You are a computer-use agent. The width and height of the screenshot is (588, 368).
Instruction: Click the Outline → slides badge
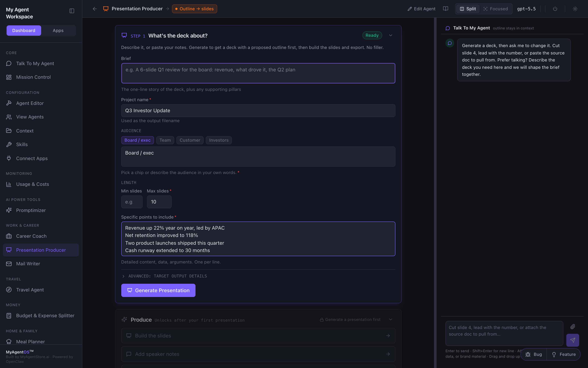[x=194, y=9]
